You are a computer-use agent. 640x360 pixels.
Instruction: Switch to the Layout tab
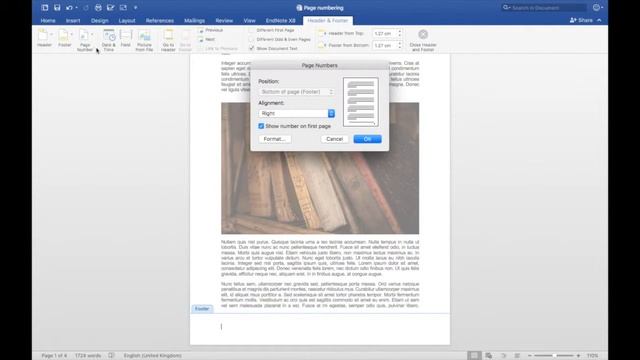127,20
